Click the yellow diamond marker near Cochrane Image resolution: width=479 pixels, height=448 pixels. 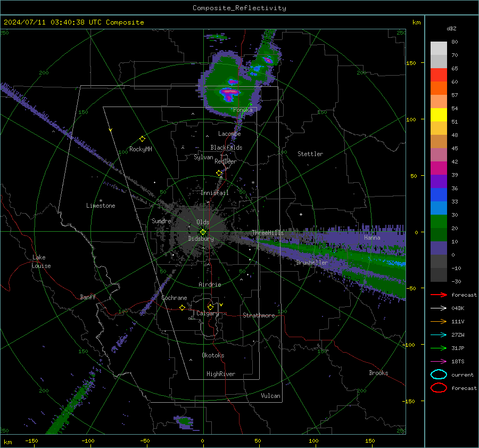183,307
